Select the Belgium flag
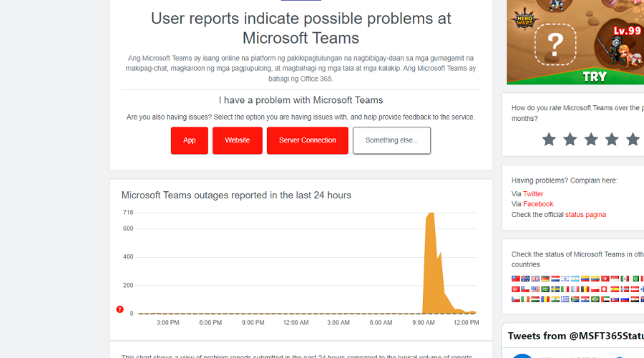This screenshot has height=358, width=644. tap(585, 289)
